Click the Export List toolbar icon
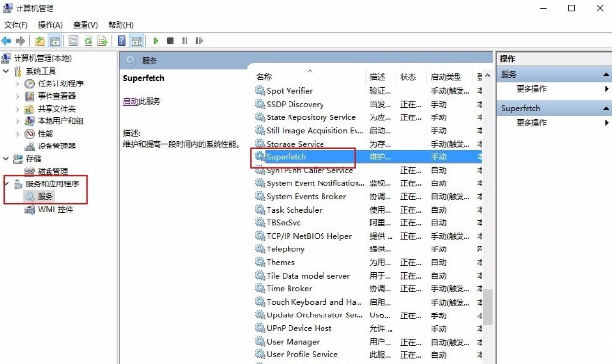 (102, 41)
